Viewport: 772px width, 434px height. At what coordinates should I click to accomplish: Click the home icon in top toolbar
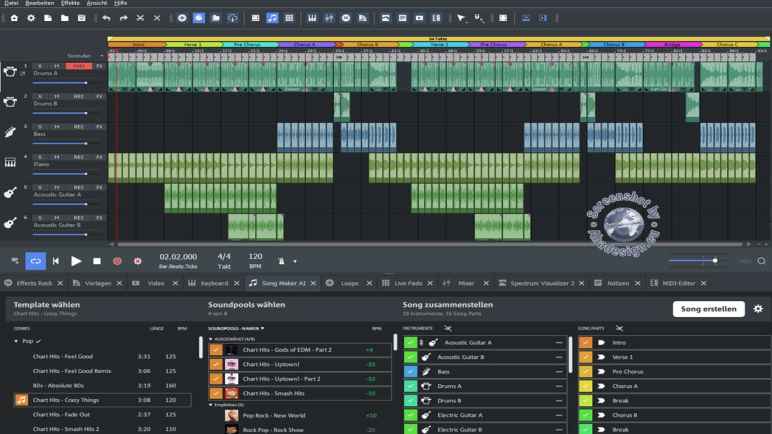tap(13, 18)
